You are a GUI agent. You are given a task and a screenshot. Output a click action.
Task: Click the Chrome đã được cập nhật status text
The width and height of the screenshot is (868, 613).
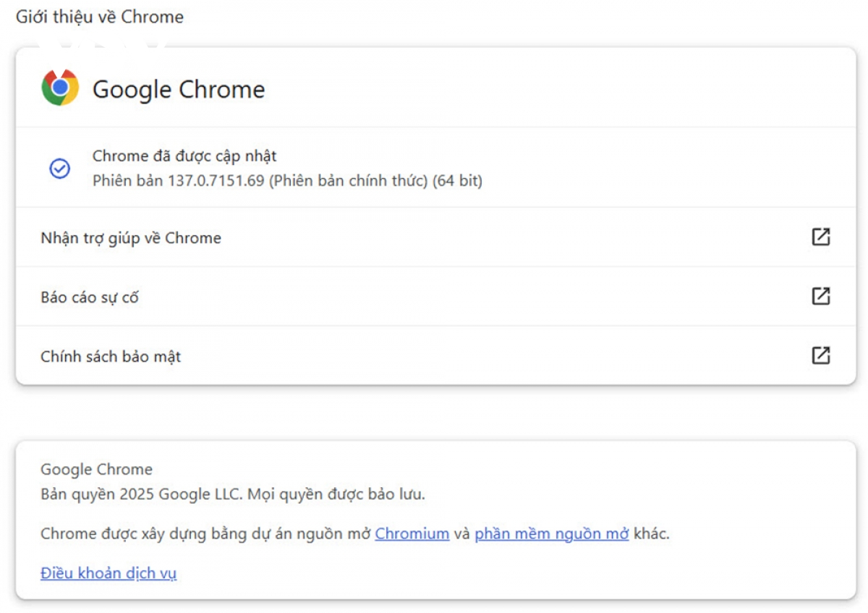[x=184, y=156]
